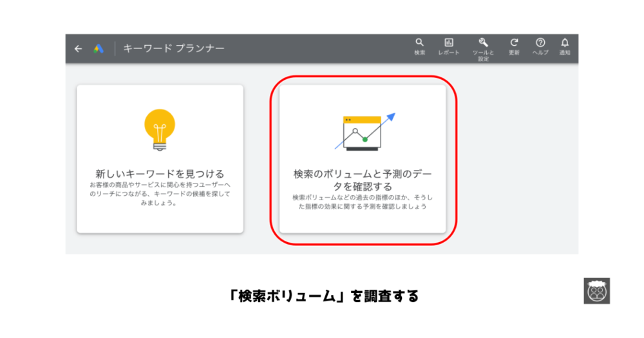Viewport: 644px width, 338px height.
Task: Open the 通知 bell icon
Action: pos(565,42)
